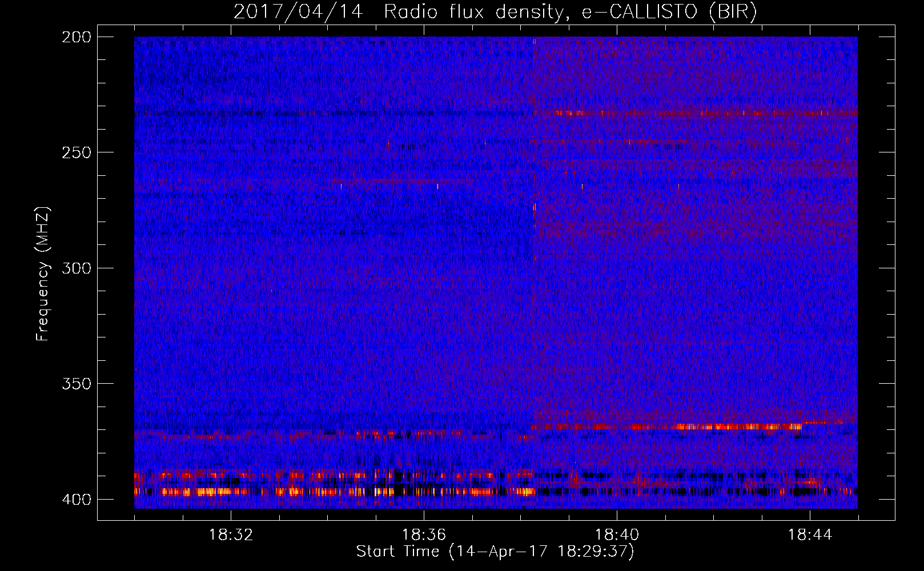Click the '18:40' time tick label

tap(617, 535)
